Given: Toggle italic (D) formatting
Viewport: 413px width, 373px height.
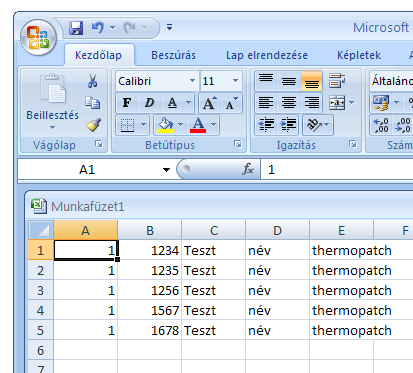Looking at the screenshot, I should pyautogui.click(x=149, y=103).
